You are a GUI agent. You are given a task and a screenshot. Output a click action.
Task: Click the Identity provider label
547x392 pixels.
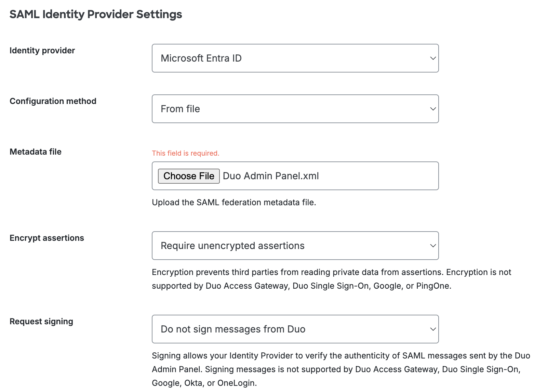click(x=42, y=50)
